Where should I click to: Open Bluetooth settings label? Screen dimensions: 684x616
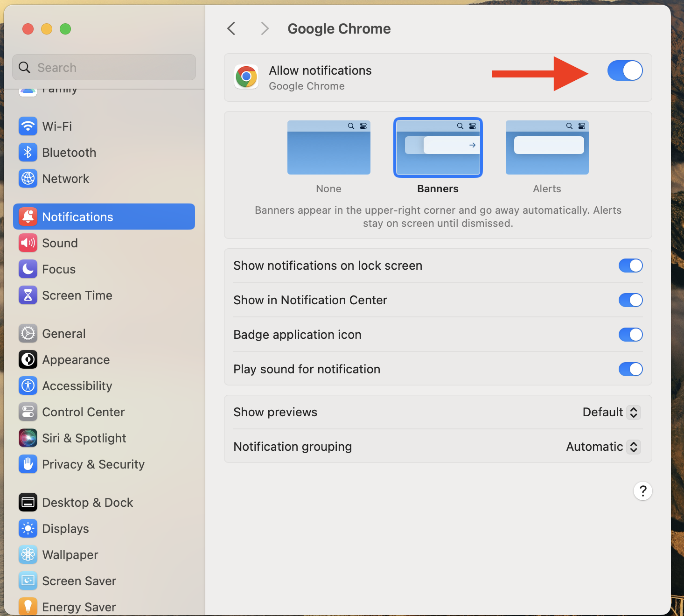69,153
